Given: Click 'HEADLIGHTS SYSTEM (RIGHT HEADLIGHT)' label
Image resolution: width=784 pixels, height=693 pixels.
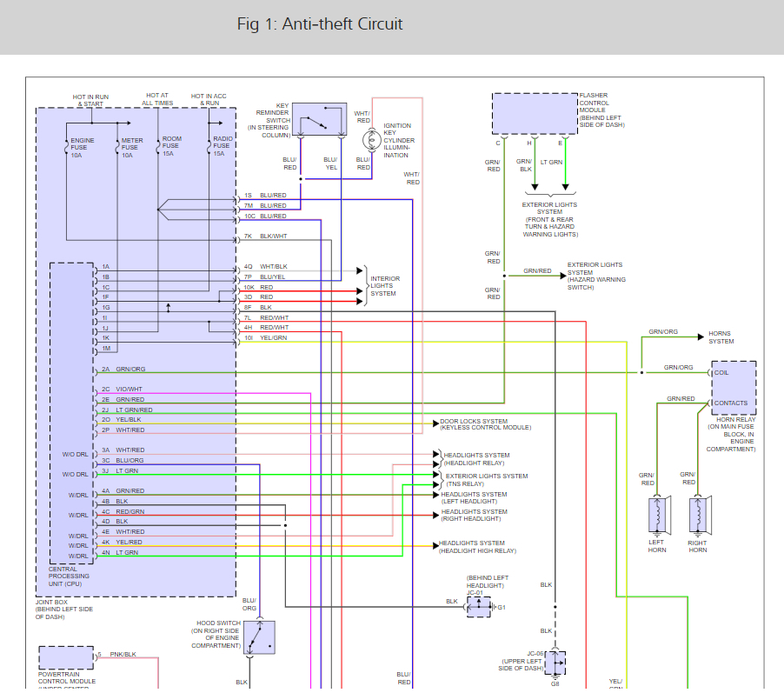Looking at the screenshot, I should [474, 516].
